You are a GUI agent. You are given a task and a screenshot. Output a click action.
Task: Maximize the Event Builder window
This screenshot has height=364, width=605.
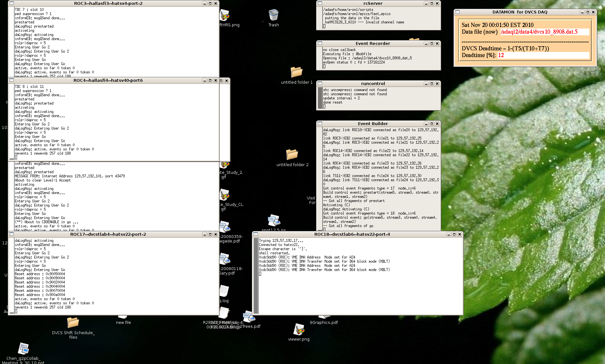432,123
